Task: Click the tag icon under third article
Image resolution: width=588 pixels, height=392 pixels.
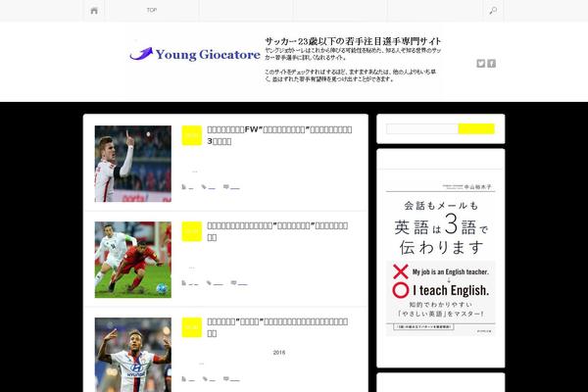Action: coord(205,379)
